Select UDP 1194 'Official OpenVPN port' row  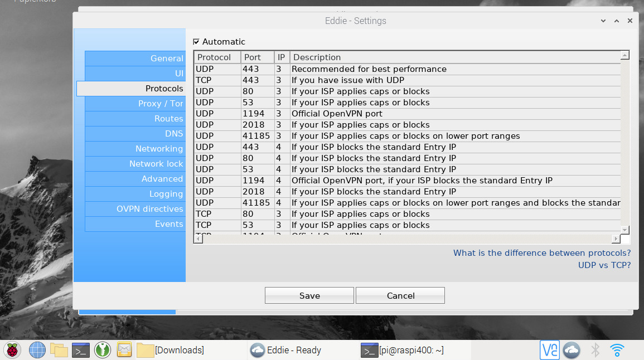pos(407,113)
